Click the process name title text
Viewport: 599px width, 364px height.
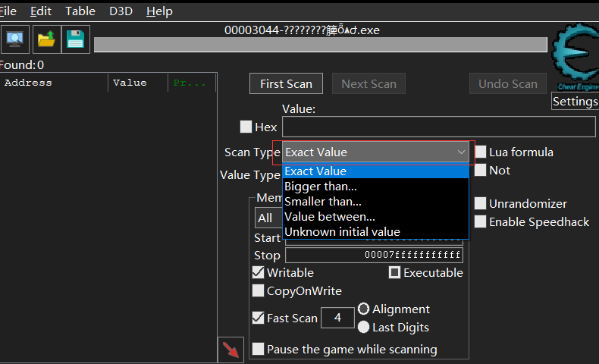[x=302, y=30]
